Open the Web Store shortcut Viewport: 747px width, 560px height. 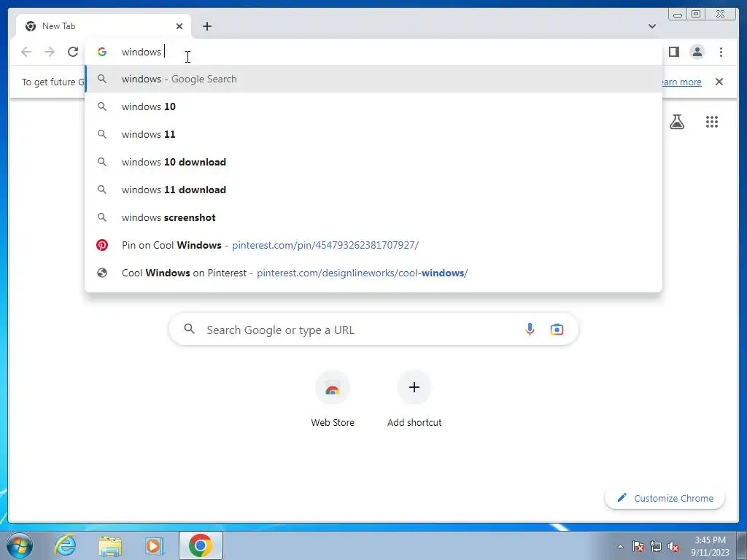coord(333,400)
